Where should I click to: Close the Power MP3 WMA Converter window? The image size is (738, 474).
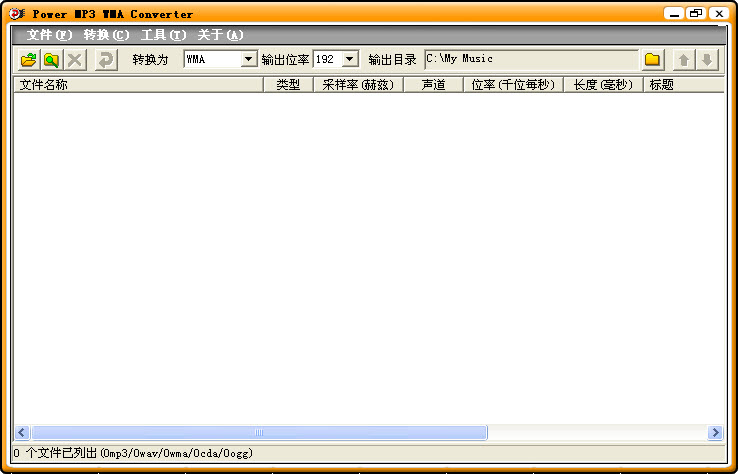(x=719, y=14)
